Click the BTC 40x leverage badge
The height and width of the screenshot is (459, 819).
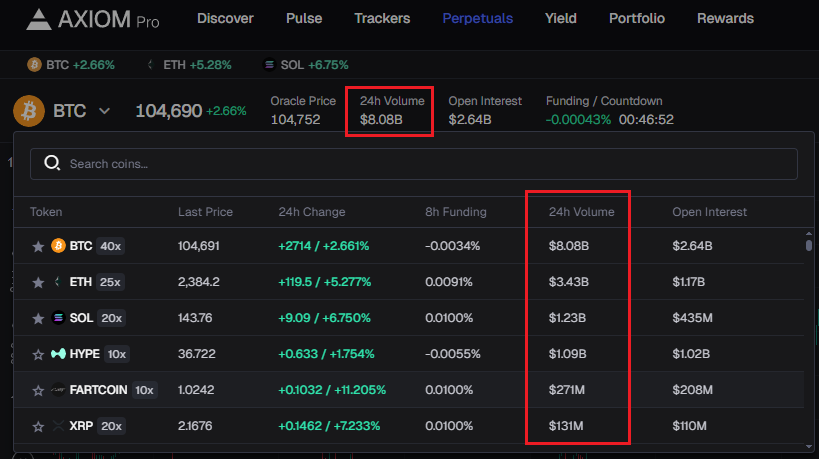point(110,246)
